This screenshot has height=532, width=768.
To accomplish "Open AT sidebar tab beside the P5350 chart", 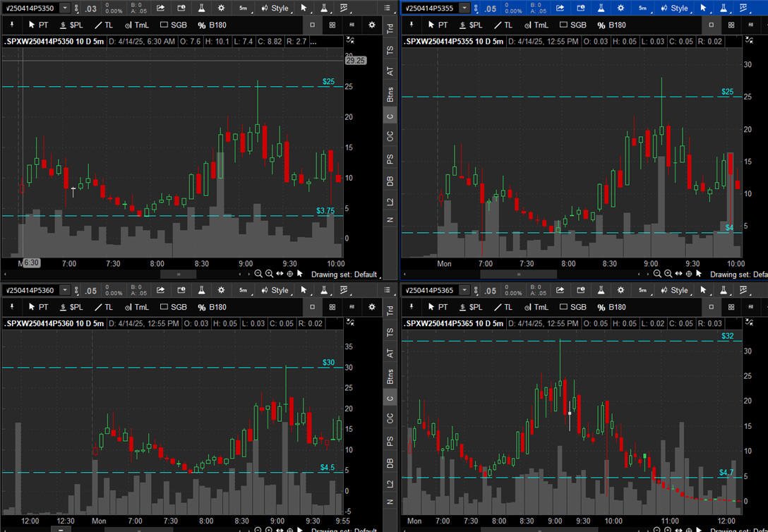I will click(390, 71).
